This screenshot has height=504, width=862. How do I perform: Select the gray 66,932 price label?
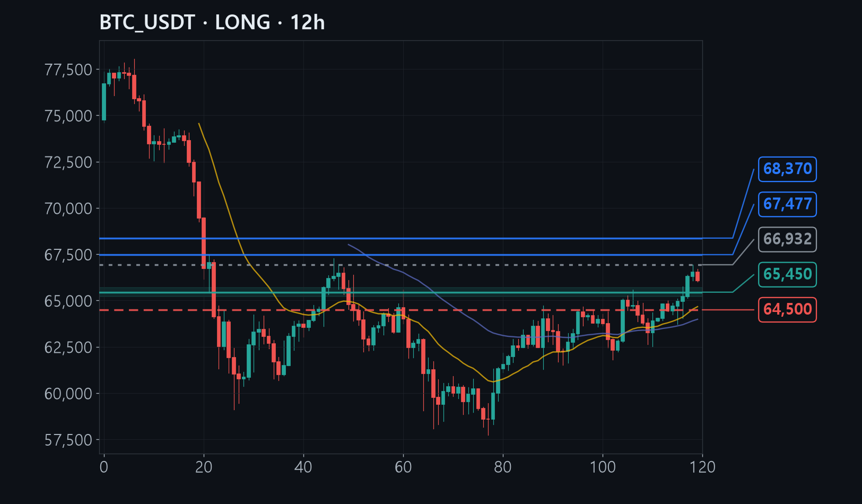pos(787,239)
